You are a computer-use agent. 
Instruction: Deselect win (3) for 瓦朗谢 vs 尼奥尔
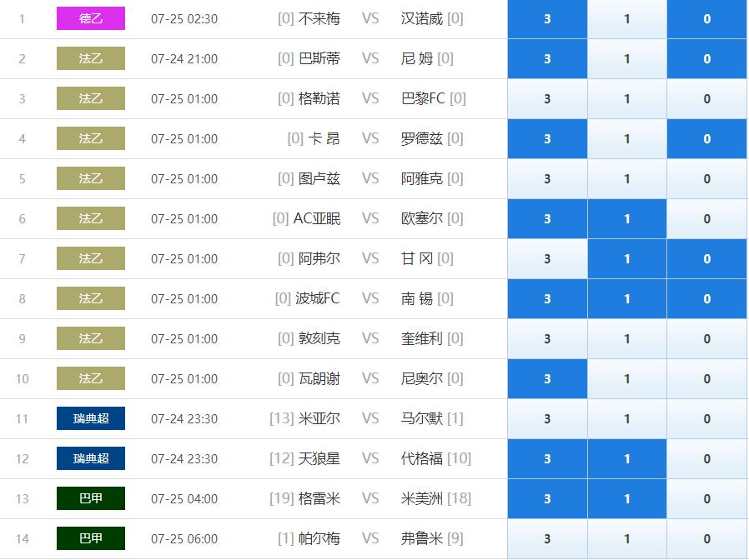click(547, 379)
